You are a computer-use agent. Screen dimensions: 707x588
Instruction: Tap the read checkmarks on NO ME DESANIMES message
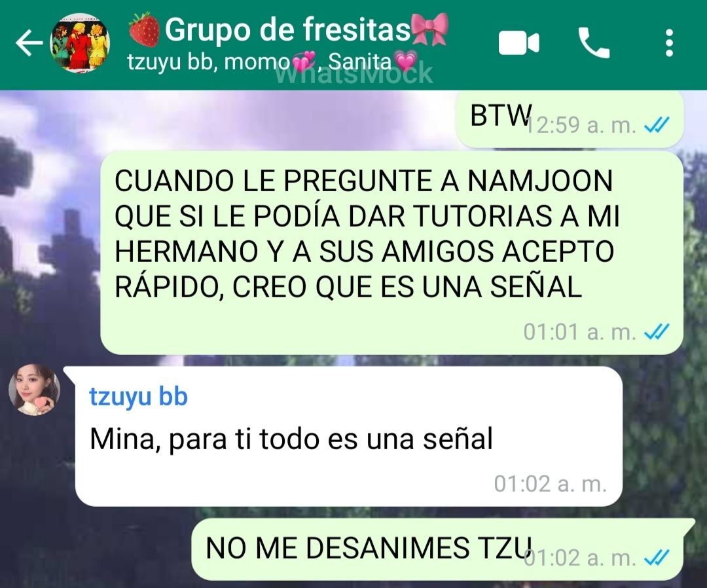[657, 559]
